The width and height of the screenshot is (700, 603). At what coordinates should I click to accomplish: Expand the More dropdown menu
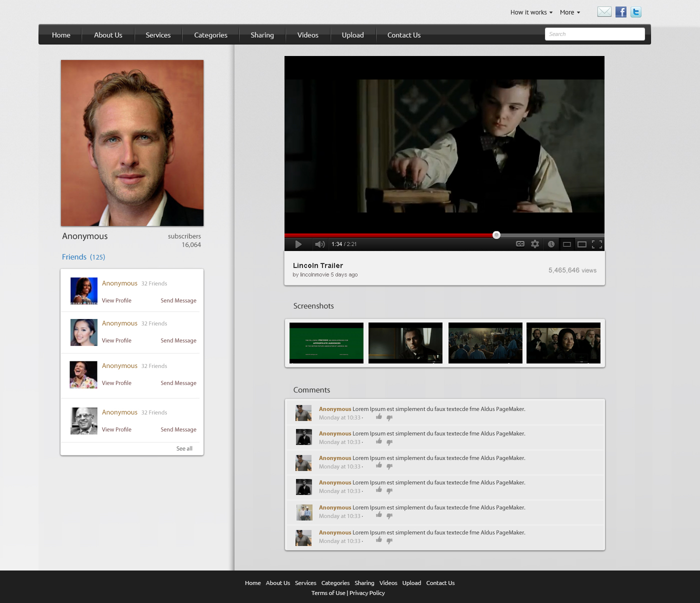point(570,12)
